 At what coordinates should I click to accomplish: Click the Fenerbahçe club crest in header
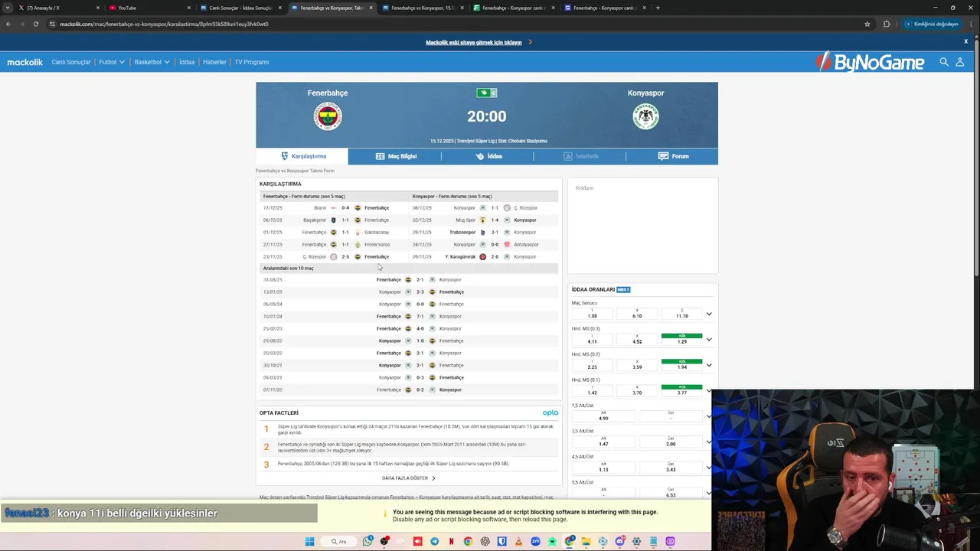pyautogui.click(x=328, y=116)
